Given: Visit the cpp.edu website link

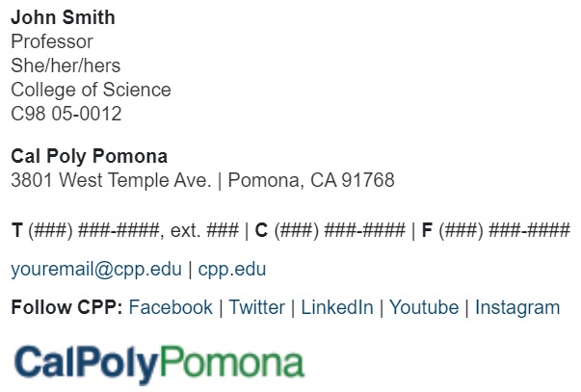Looking at the screenshot, I should coord(232,269).
